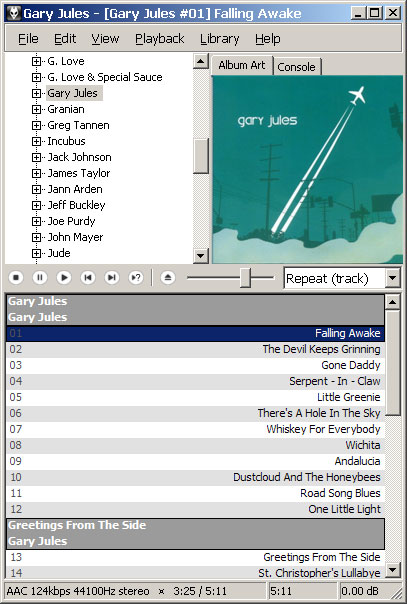Expand the John Mayer tree node
The image size is (407, 604).
[36, 237]
